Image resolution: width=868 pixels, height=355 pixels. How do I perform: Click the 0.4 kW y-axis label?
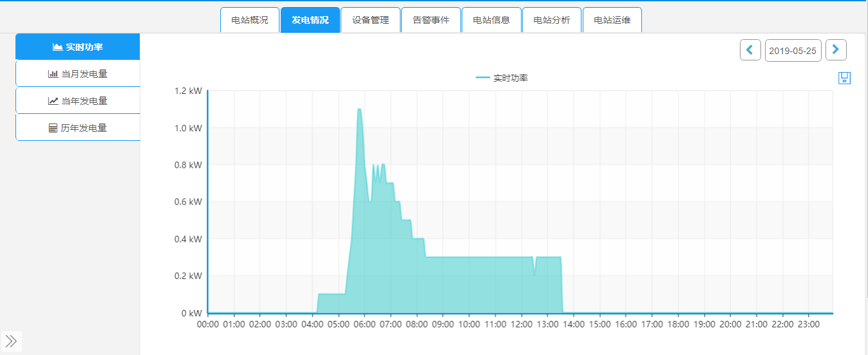click(x=188, y=239)
